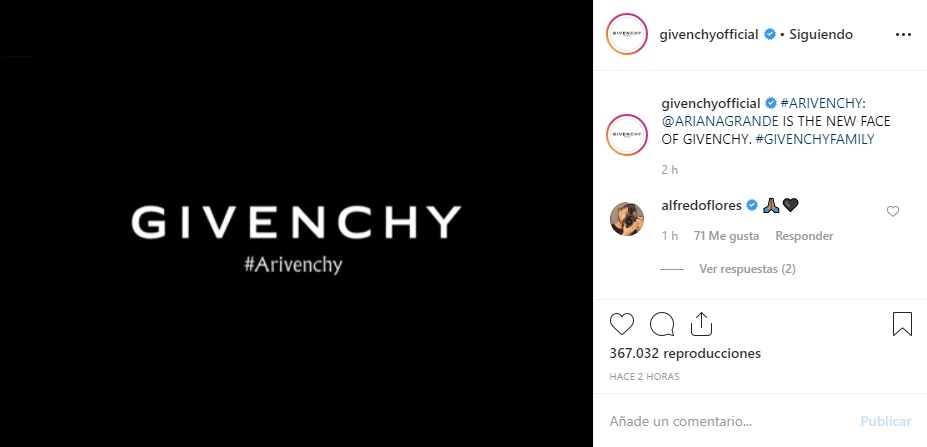The height and width of the screenshot is (447, 927).
Task: Save the post with the bookmark icon
Action: point(902,324)
